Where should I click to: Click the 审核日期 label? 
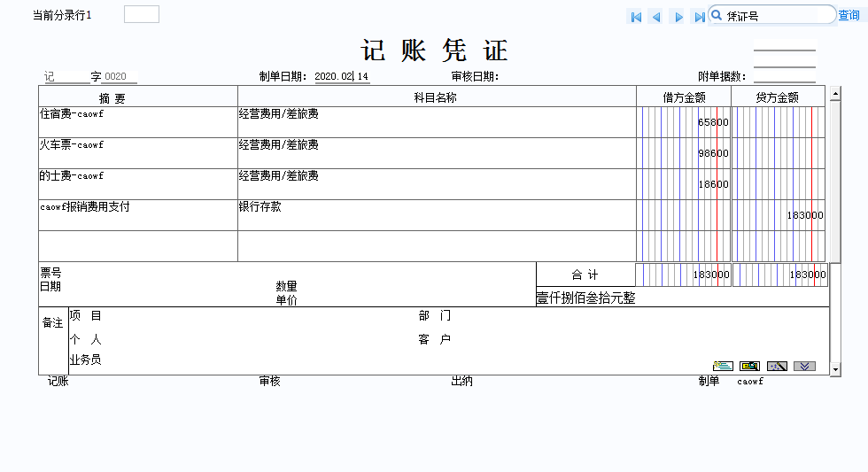pyautogui.click(x=475, y=76)
